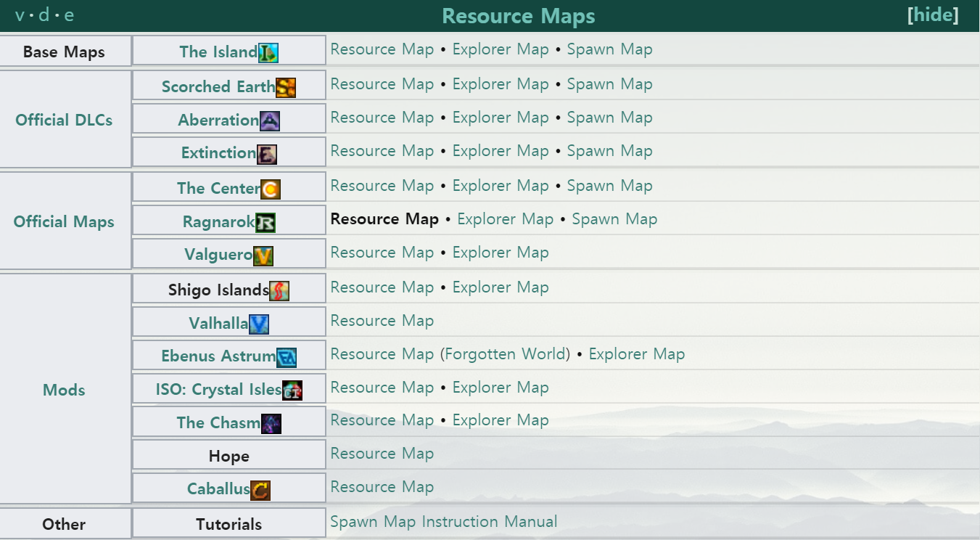Open the Ebenus Astrum page link
This screenshot has width=980, height=540.
tap(218, 357)
